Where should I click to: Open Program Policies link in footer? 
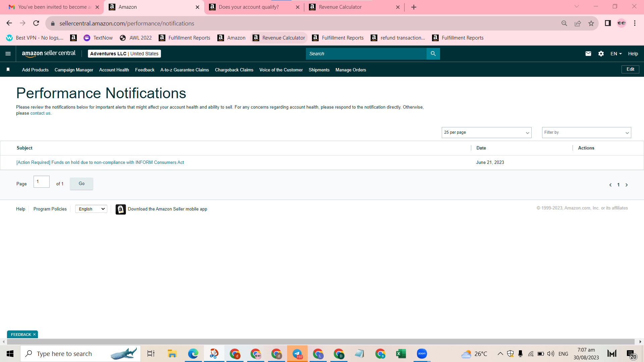coord(50,209)
